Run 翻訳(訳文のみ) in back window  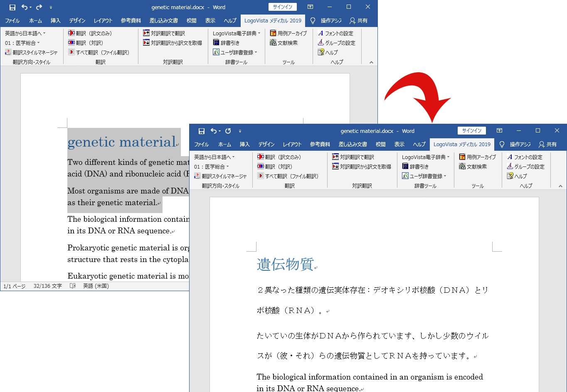pyautogui.click(x=90, y=33)
